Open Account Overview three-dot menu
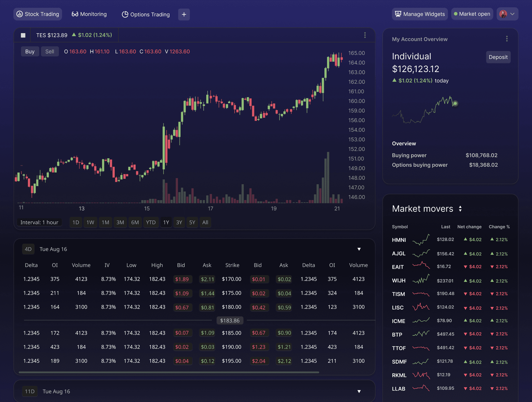532x402 pixels. click(x=507, y=39)
